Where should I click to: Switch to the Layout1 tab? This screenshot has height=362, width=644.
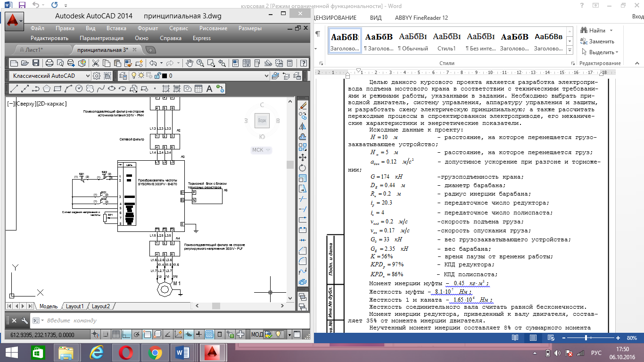74,306
